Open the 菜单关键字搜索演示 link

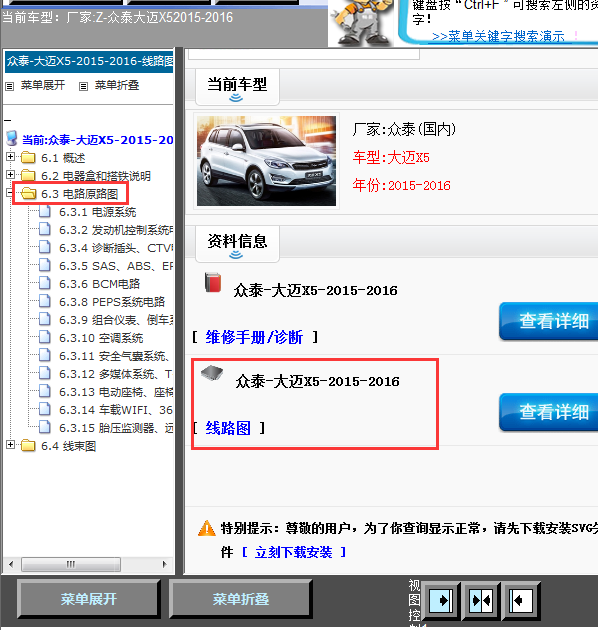tap(498, 37)
